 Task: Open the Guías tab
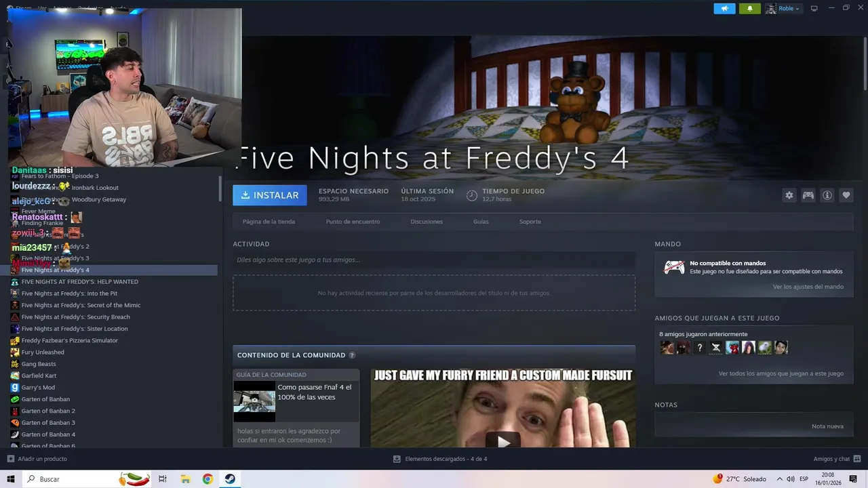481,222
